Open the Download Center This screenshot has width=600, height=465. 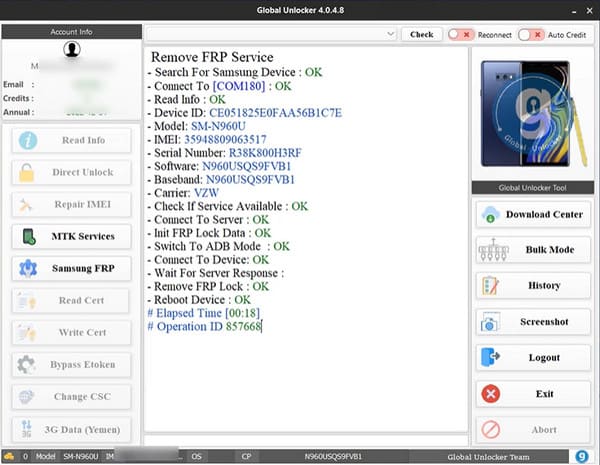pyautogui.click(x=533, y=215)
